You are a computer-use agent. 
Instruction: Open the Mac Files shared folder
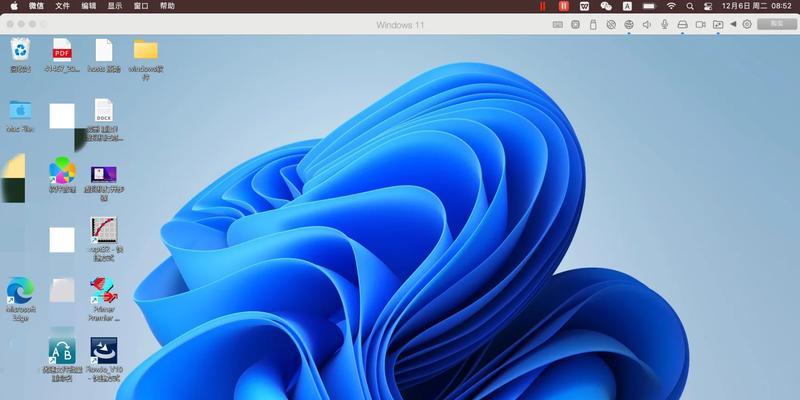click(x=20, y=116)
